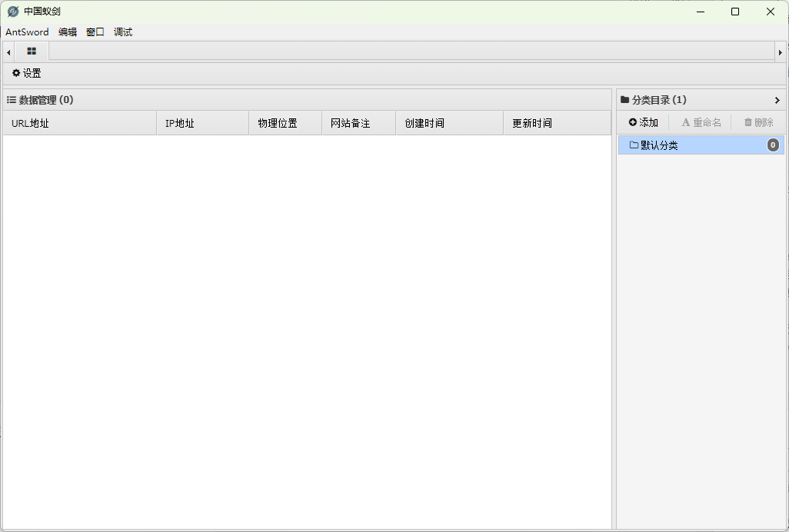This screenshot has width=789, height=532.
Task: Click the 分类目录 folder icon header
Action: (x=624, y=100)
